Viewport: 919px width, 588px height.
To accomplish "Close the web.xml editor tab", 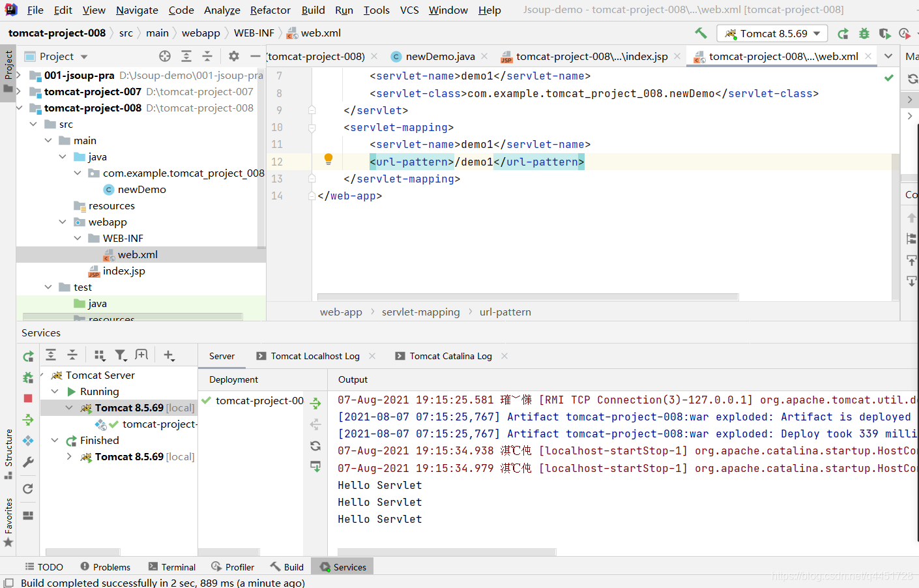I will [x=868, y=56].
